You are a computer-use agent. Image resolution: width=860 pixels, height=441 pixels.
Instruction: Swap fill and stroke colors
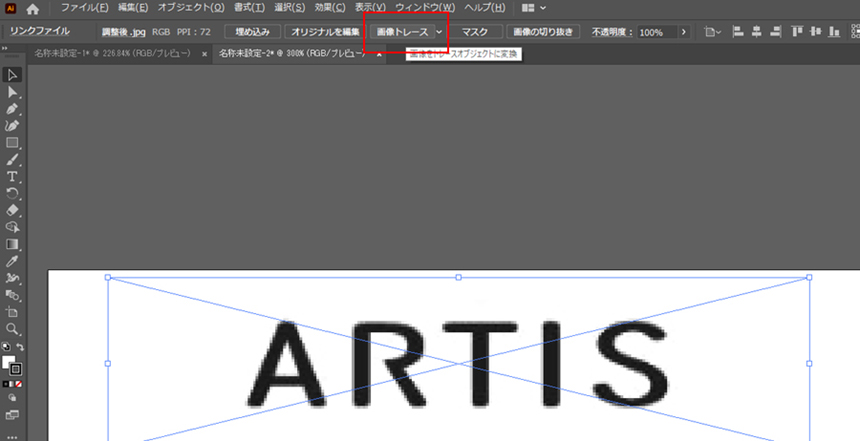20,347
